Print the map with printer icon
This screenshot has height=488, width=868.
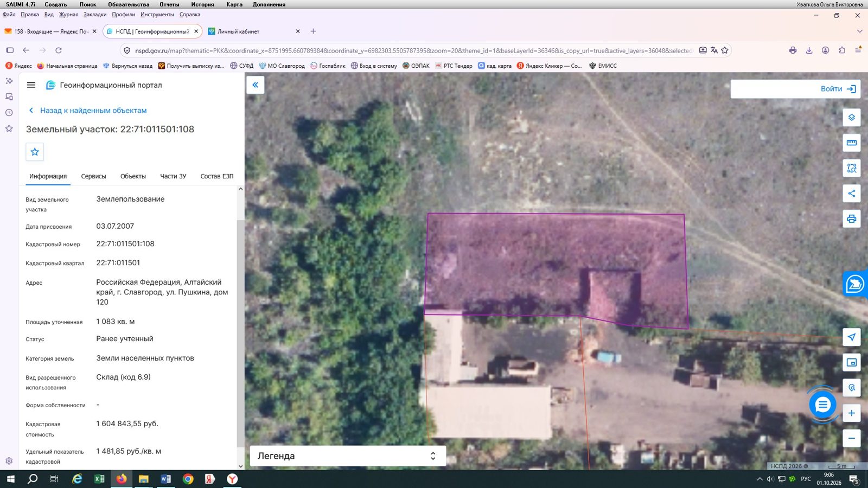(x=851, y=219)
